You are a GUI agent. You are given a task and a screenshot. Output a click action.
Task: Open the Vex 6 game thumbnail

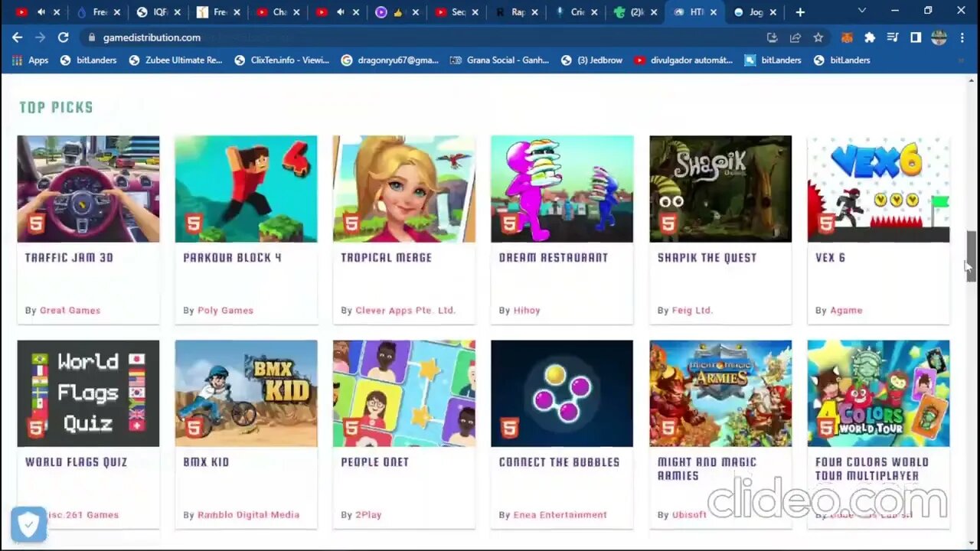[878, 189]
